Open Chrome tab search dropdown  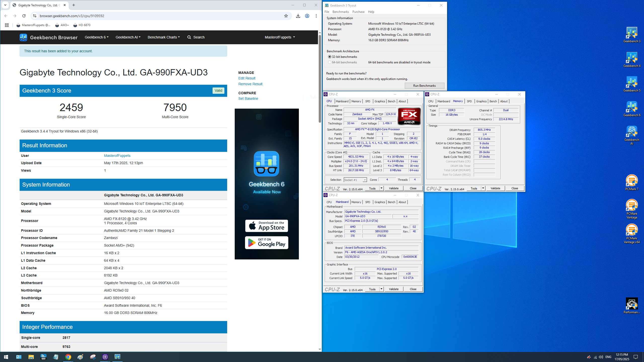(5, 5)
